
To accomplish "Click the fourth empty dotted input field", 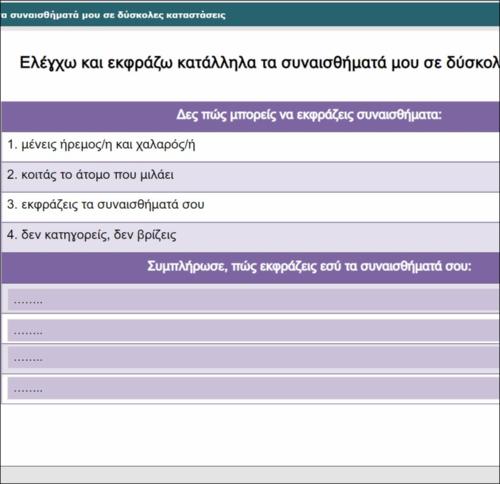I will click(x=253, y=388).
